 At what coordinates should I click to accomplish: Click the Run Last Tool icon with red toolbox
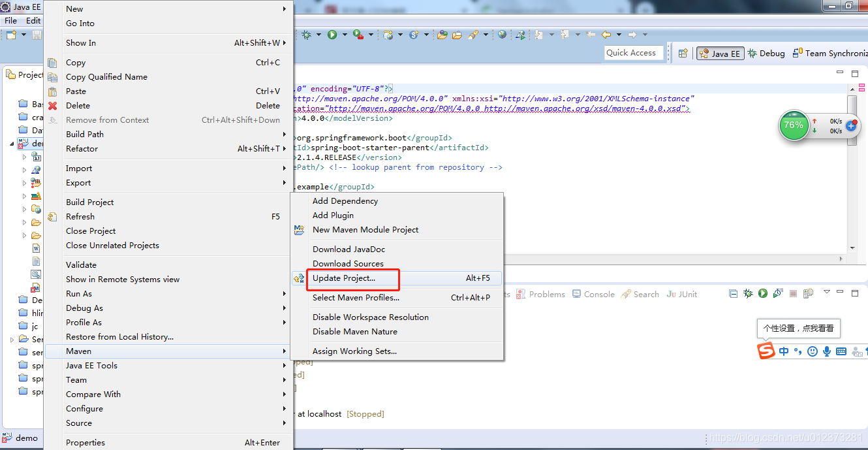pos(358,35)
